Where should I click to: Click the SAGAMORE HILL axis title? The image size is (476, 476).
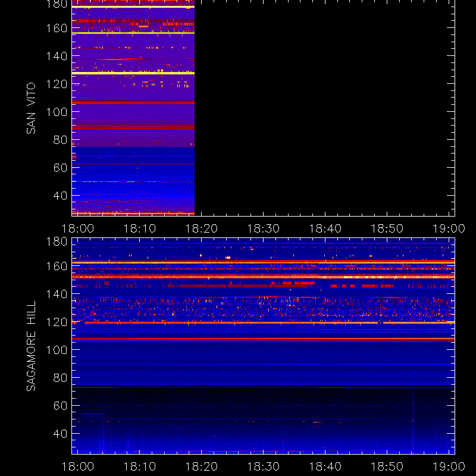click(31, 346)
